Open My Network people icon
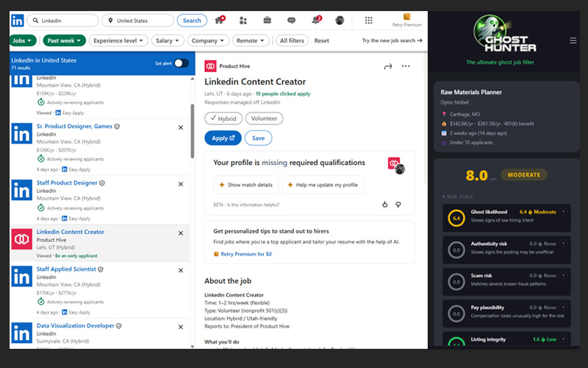This screenshot has height=368, width=588. tap(243, 21)
